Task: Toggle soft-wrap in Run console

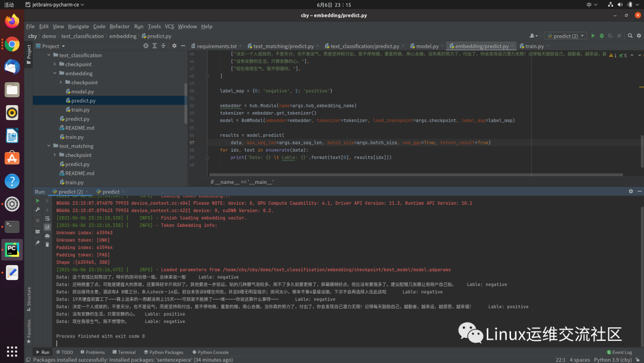Action: tap(47, 219)
